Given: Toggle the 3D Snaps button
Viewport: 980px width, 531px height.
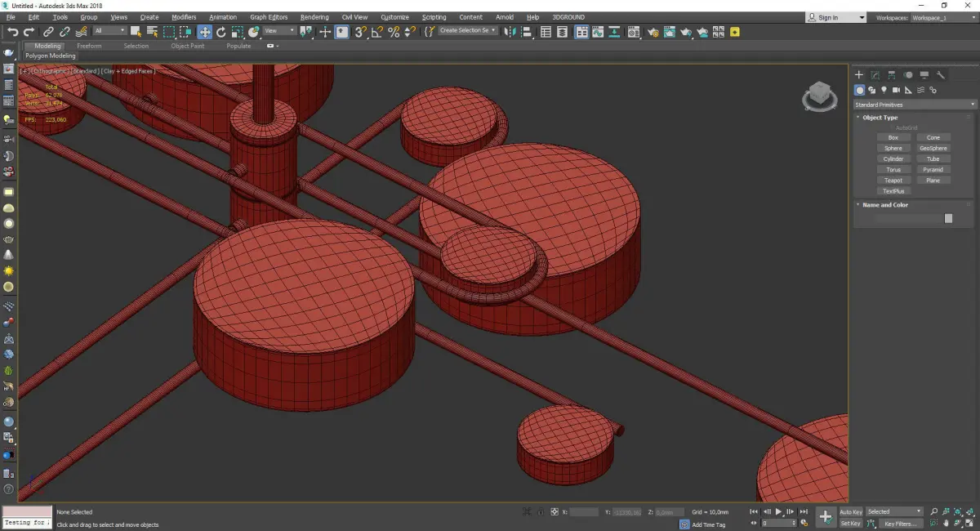Looking at the screenshot, I should pyautogui.click(x=360, y=32).
